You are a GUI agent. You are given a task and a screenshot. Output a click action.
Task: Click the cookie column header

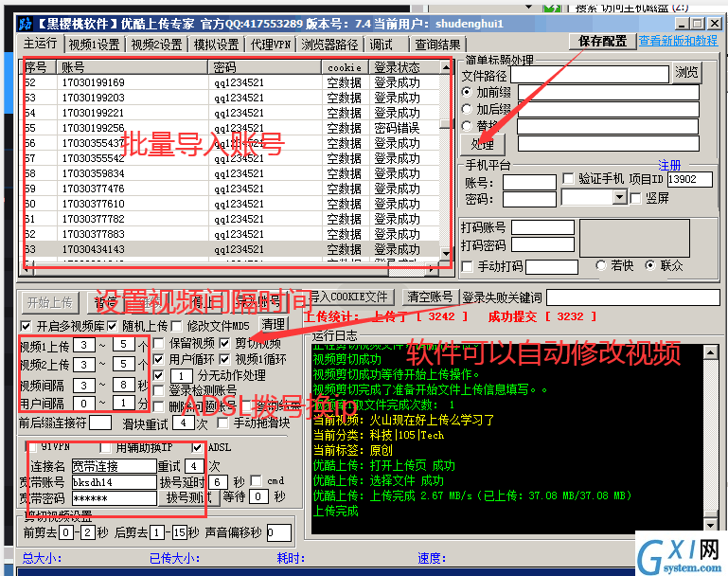[x=345, y=67]
